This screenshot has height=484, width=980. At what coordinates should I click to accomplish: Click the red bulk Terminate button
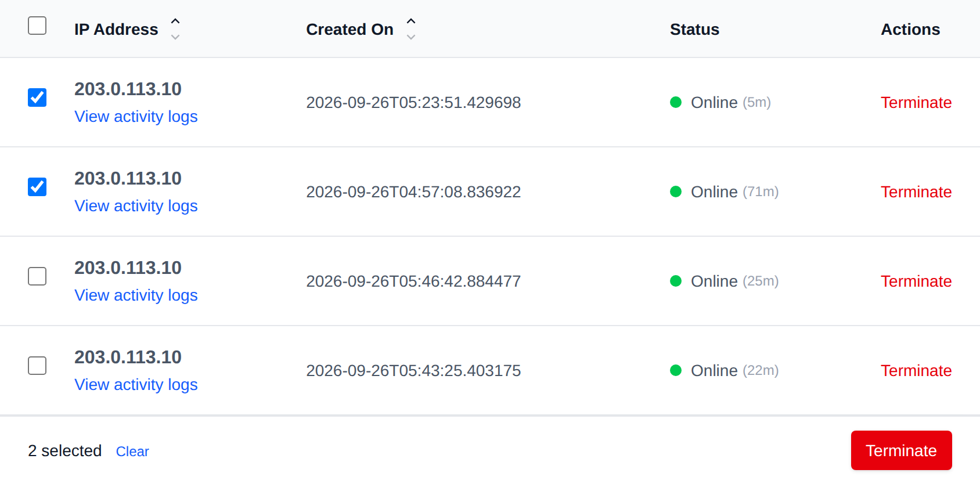[x=901, y=450]
